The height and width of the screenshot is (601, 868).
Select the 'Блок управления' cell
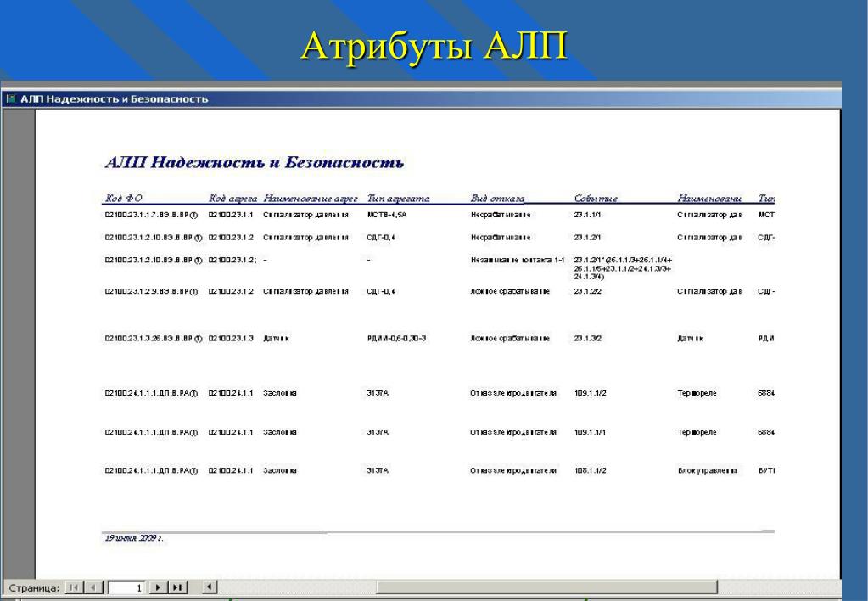pyautogui.click(x=708, y=471)
